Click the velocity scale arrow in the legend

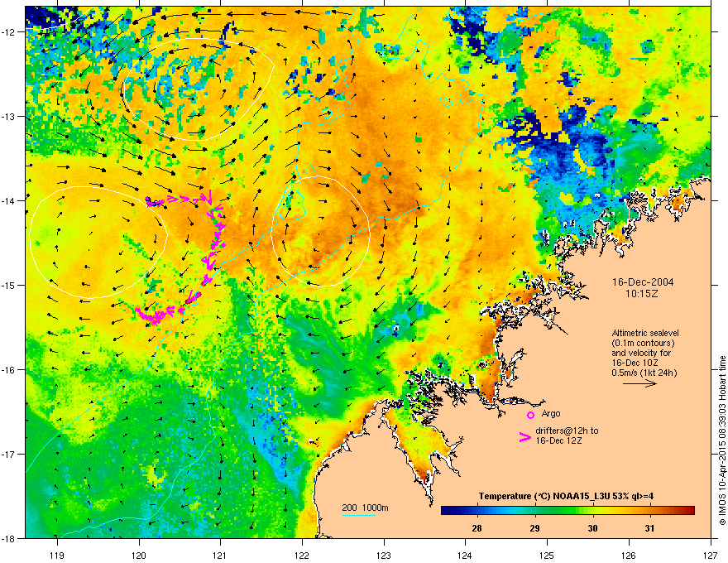tap(639, 383)
